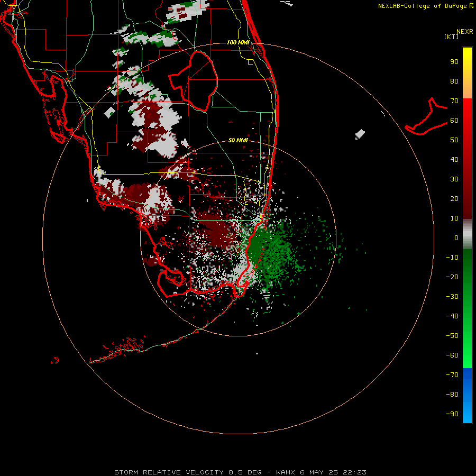
Task: Click the blue segment of the color bar
Action: 467,396
